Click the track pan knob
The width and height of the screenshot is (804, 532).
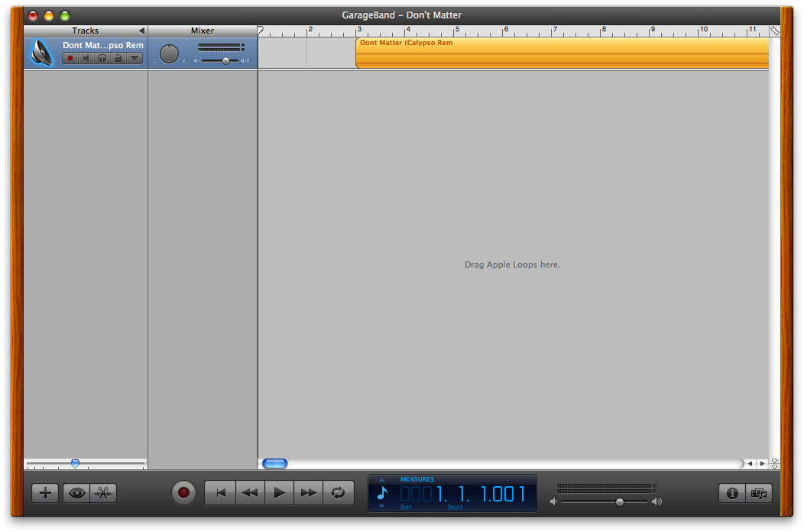(169, 54)
